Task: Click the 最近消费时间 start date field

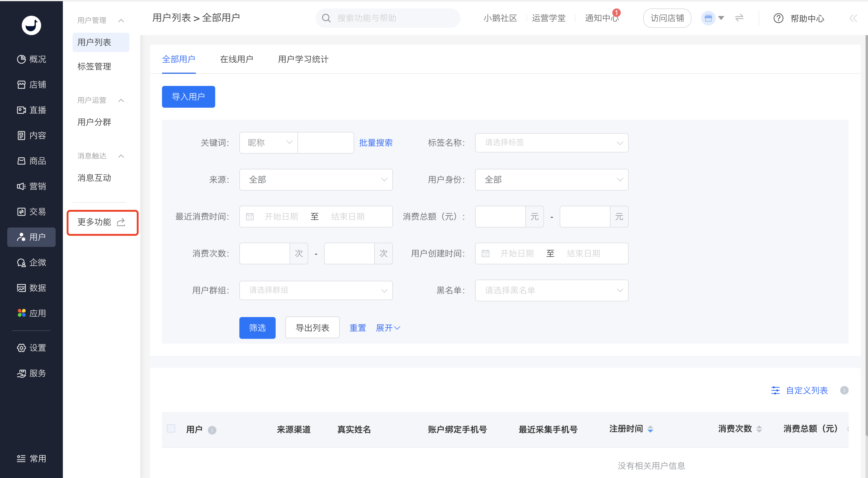Action: 281,216
